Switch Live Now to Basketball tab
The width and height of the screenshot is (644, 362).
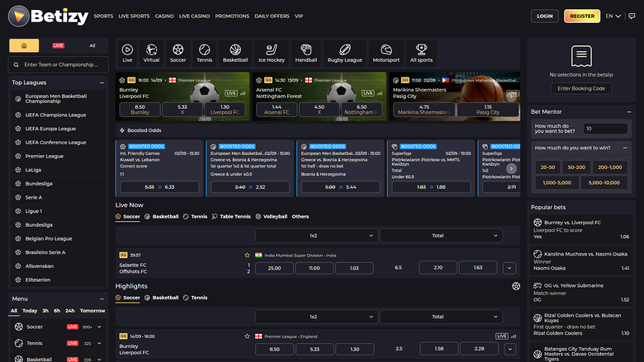(161, 217)
